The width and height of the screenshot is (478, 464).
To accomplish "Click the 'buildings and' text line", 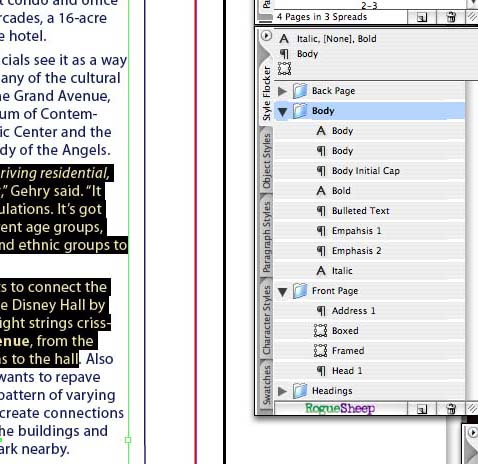I will pyautogui.click(x=54, y=431).
